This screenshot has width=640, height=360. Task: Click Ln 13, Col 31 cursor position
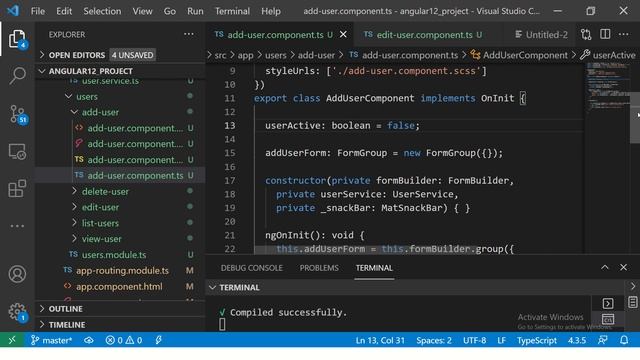380,340
